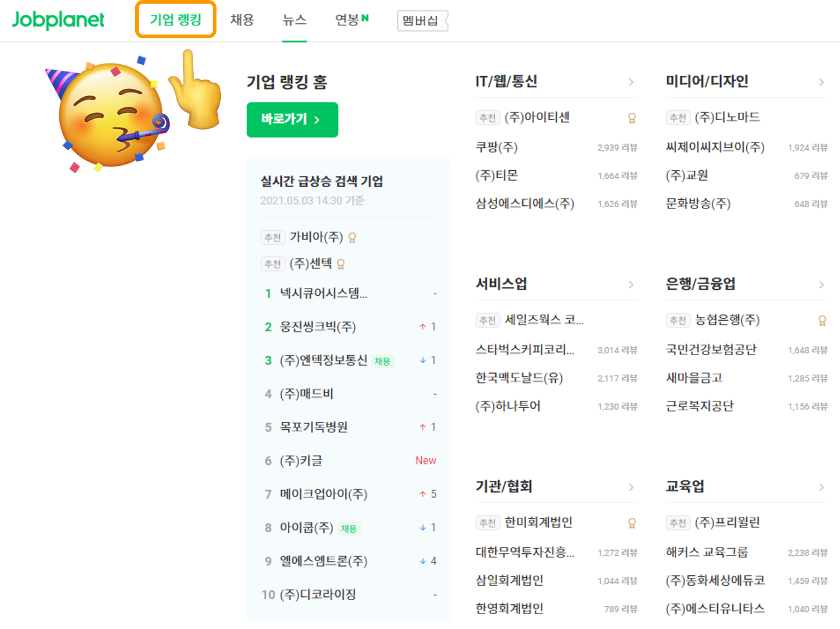Image resolution: width=840 pixels, height=629 pixels.
Task: Click the medal icon beside (주)아이티센
Action: [x=632, y=118]
